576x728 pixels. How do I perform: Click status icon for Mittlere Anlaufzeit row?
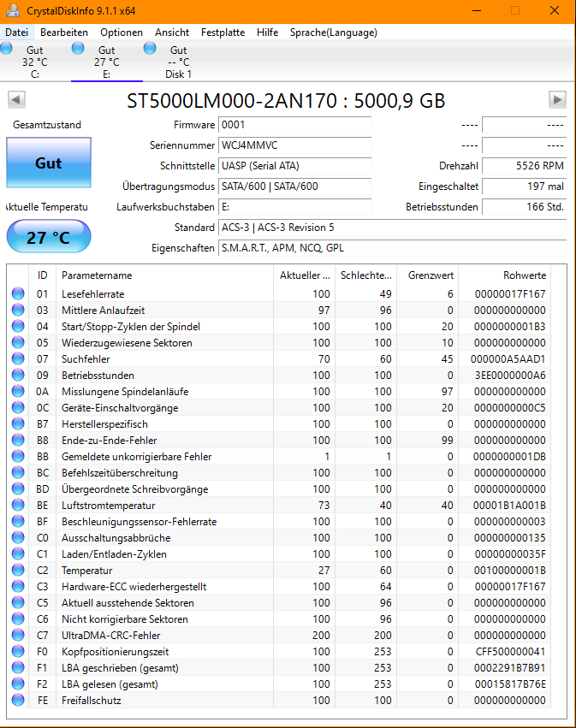[18, 310]
